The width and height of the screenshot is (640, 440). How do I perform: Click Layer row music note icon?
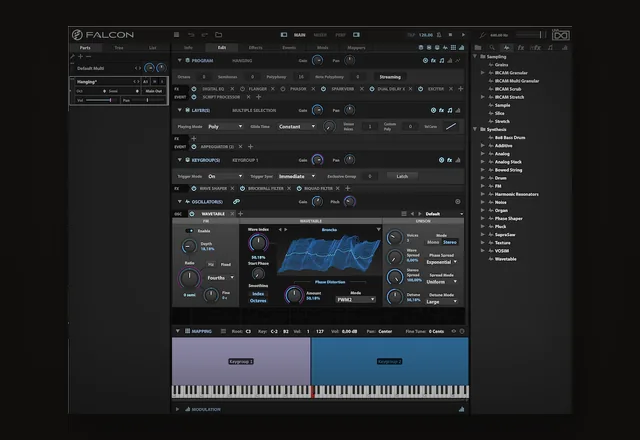coord(449,110)
